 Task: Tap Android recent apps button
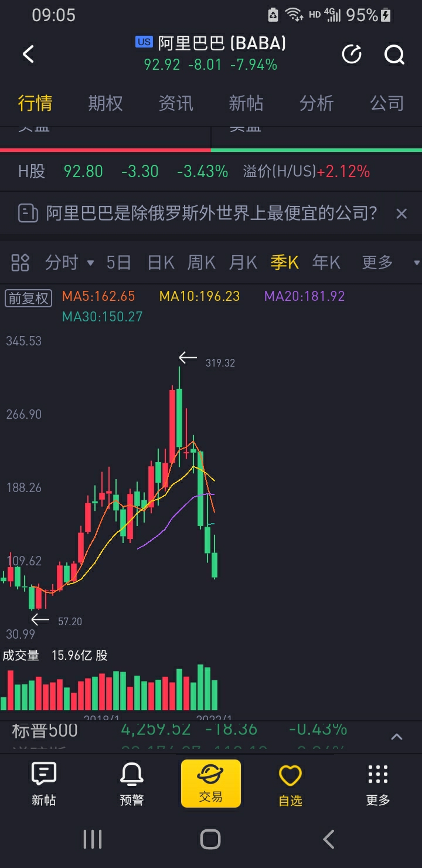pos(93,839)
